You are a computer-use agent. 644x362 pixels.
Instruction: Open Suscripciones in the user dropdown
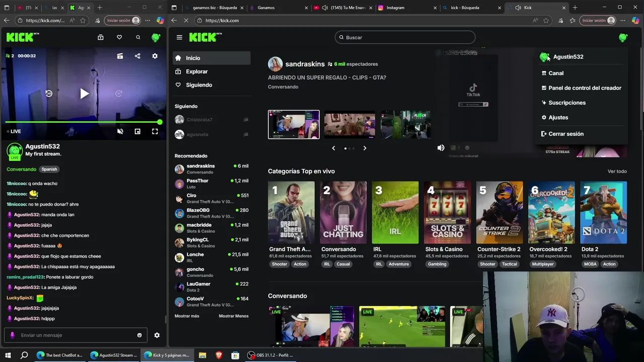click(563, 103)
